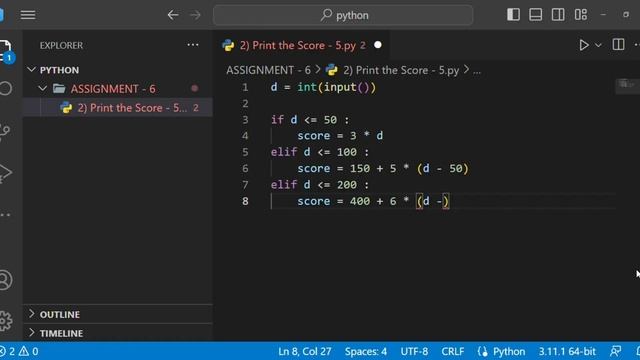Toggle the bottom panel layout icon
The width and height of the screenshot is (640, 360).
[x=536, y=15]
